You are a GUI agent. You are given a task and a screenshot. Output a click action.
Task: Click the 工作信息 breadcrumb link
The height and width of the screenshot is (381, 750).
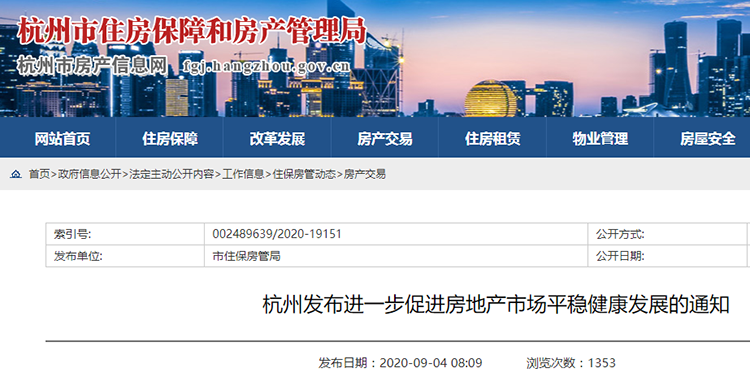tap(243, 174)
